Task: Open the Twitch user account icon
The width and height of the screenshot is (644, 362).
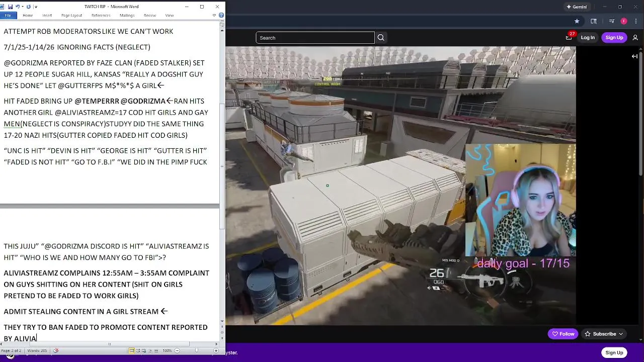Action: (x=635, y=38)
